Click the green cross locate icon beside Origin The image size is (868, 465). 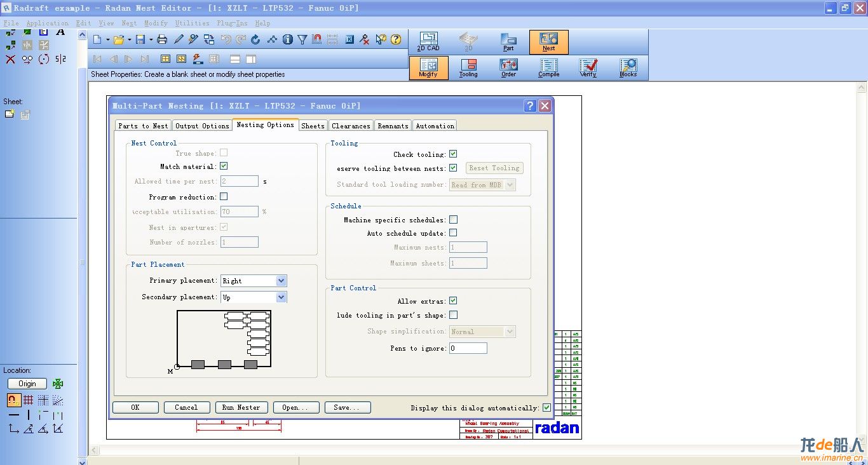point(58,384)
